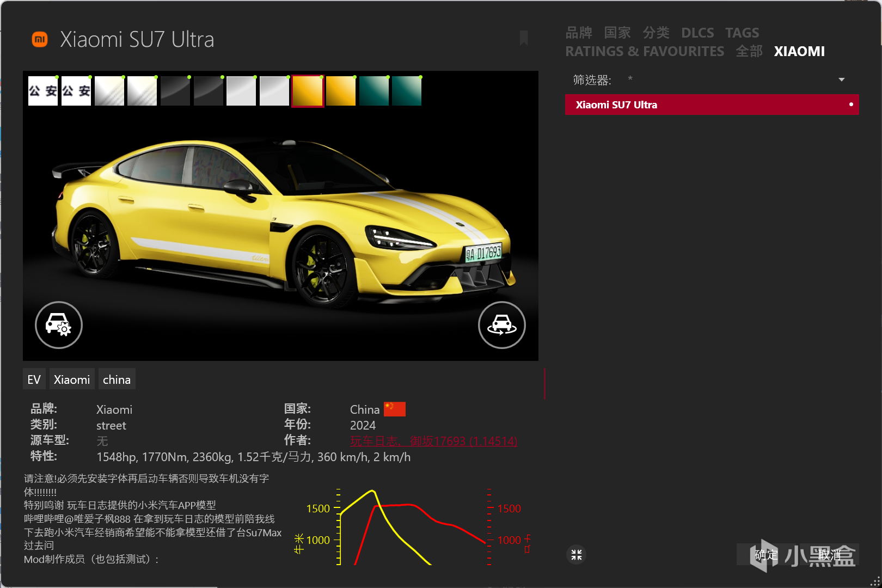Click the 品牌 value "Xiaomi"
The width and height of the screenshot is (882, 588).
pyautogui.click(x=114, y=409)
